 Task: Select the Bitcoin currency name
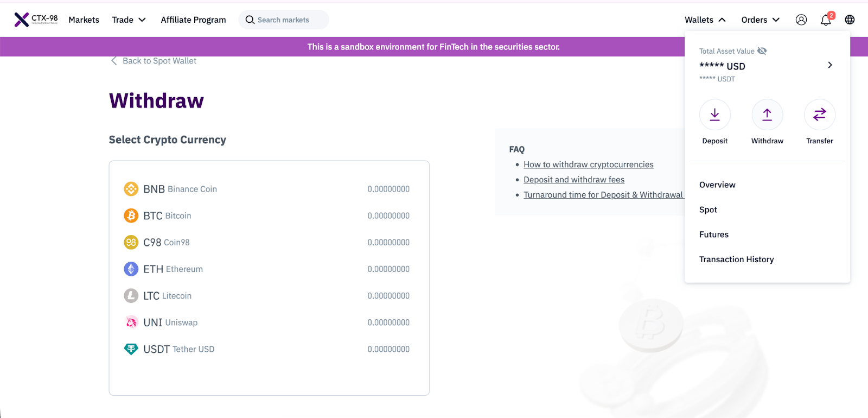click(x=178, y=216)
